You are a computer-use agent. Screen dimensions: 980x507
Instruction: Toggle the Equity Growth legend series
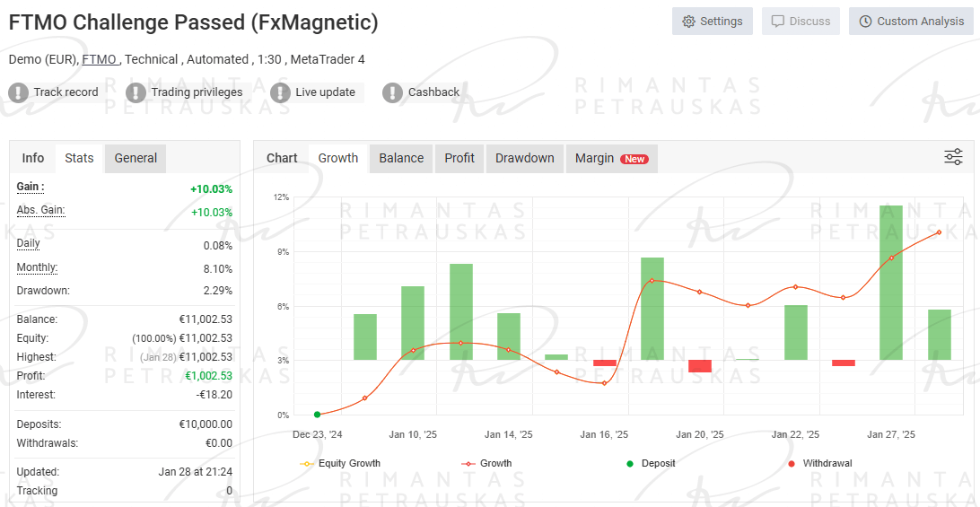(341, 463)
